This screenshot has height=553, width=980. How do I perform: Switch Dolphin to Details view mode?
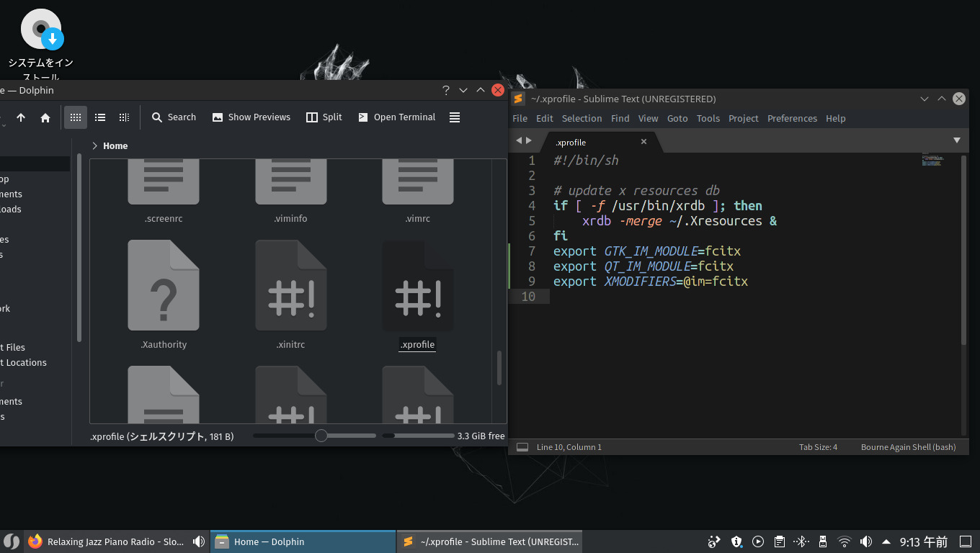[x=124, y=117]
